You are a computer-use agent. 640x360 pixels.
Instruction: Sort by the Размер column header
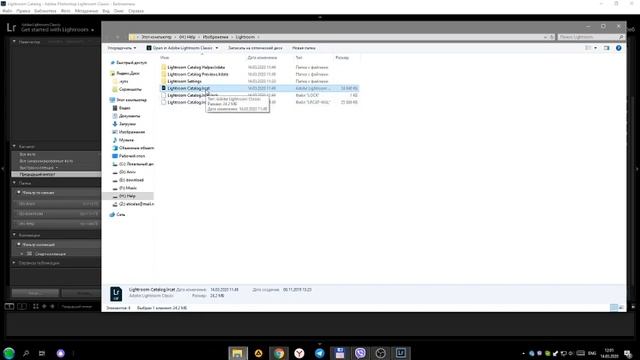point(342,58)
